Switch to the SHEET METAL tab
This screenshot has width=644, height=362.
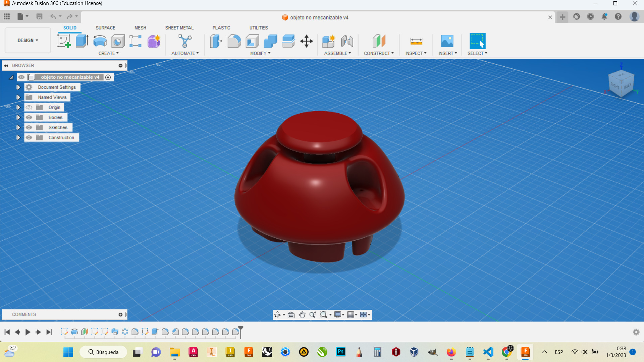(x=179, y=28)
